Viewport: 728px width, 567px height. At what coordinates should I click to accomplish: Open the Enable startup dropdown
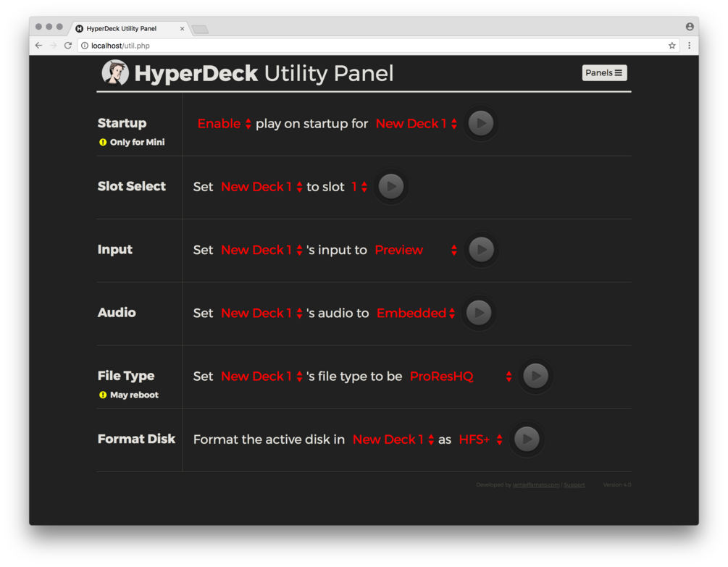pyautogui.click(x=225, y=123)
